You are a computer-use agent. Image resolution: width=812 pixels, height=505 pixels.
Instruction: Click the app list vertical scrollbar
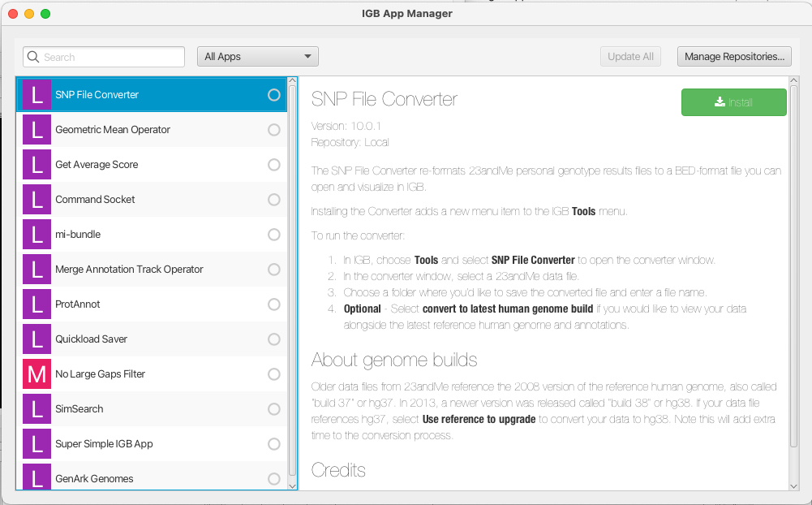tap(292, 276)
